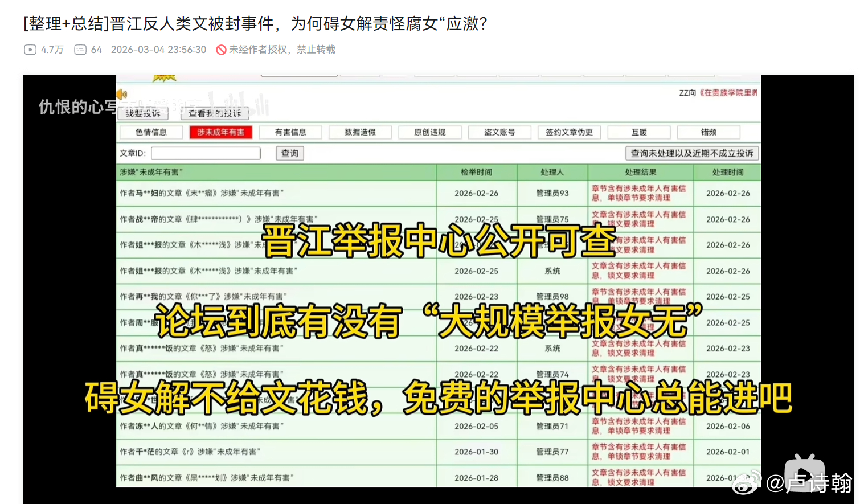Image resolution: width=860 pixels, height=504 pixels.
Task: Click the 未经作者授权，禁止转载 notice
Action: coord(282,50)
